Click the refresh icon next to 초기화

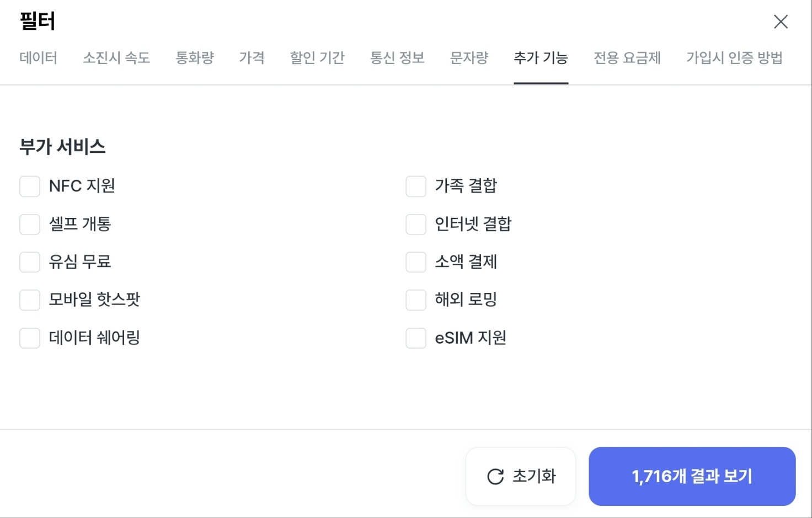(x=495, y=476)
